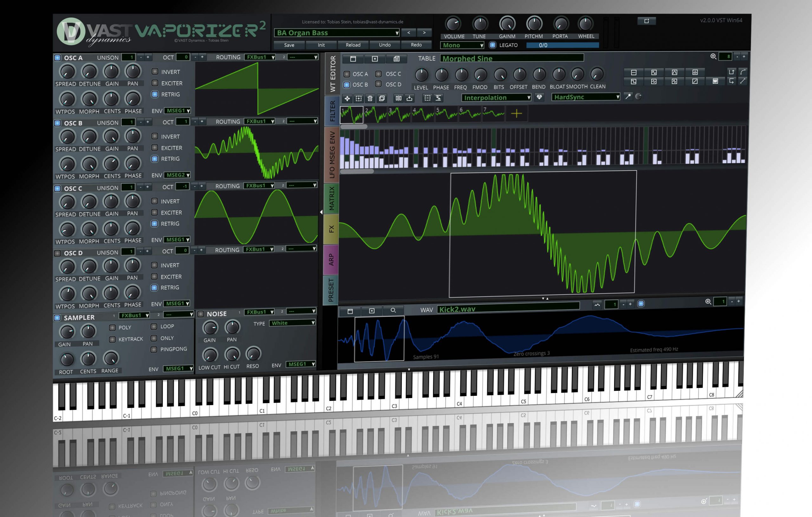Viewport: 812px width, 517px height.
Task: Enable KEYTRACK in the Sampler
Action: 113,339
